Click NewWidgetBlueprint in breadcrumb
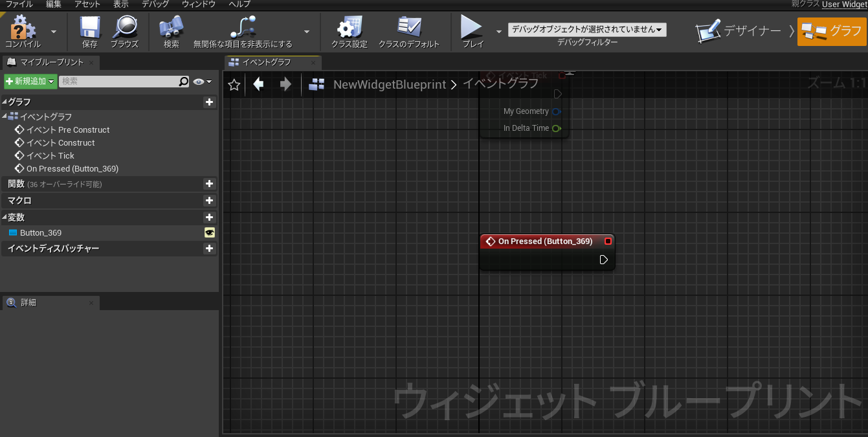The width and height of the screenshot is (868, 437). click(390, 85)
